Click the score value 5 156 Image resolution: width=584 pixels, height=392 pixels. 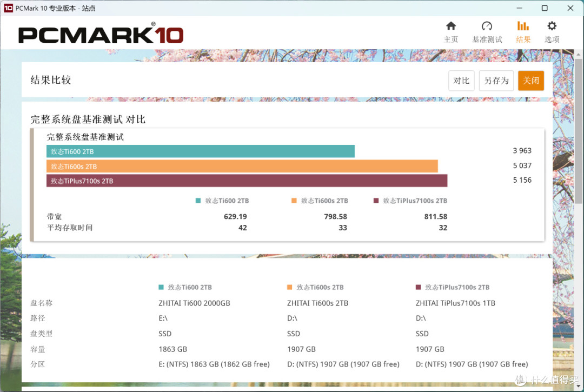coord(522,180)
